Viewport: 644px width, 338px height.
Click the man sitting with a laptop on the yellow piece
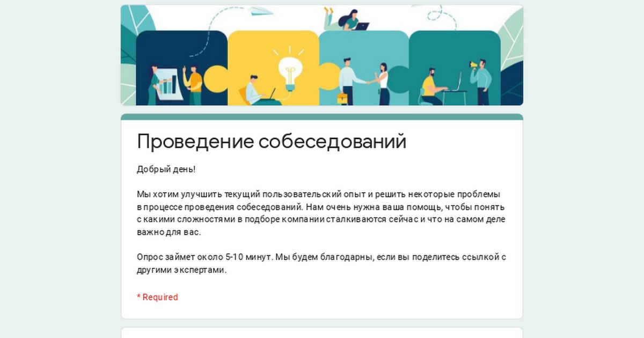[260, 90]
